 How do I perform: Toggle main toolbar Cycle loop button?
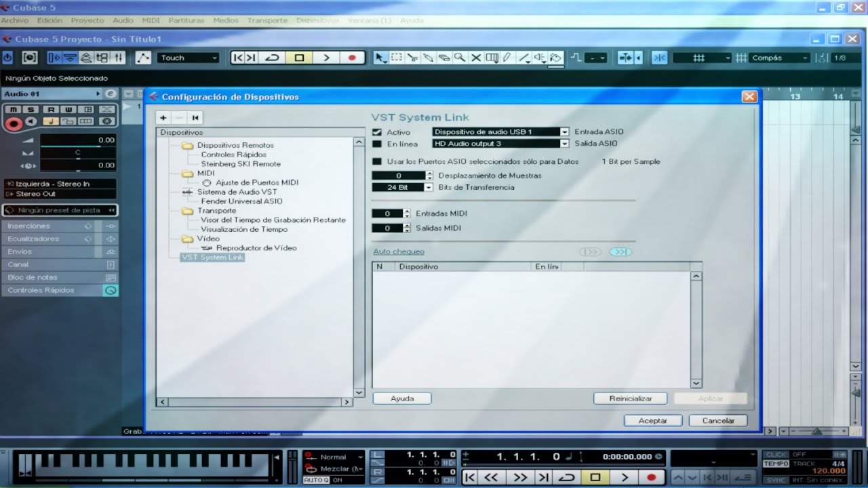pos(272,58)
